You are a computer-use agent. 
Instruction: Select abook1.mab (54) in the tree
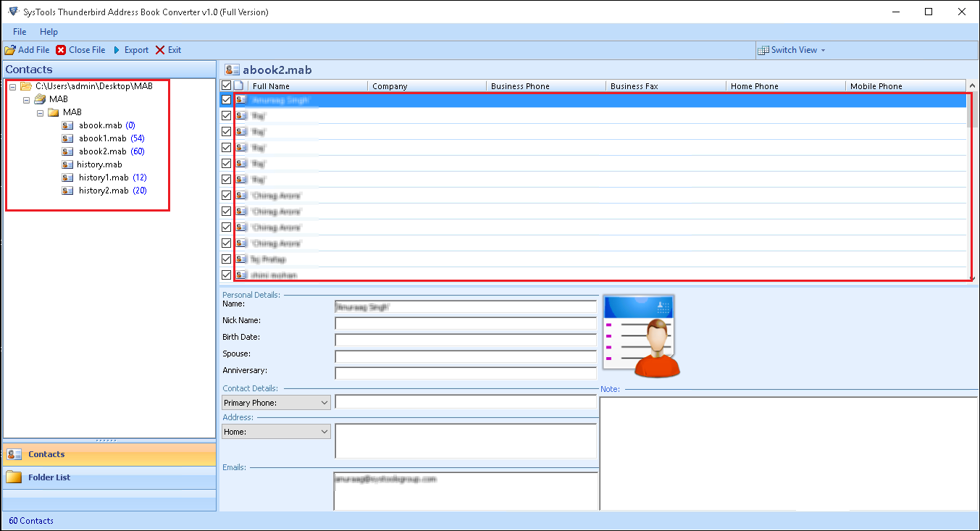click(x=112, y=138)
